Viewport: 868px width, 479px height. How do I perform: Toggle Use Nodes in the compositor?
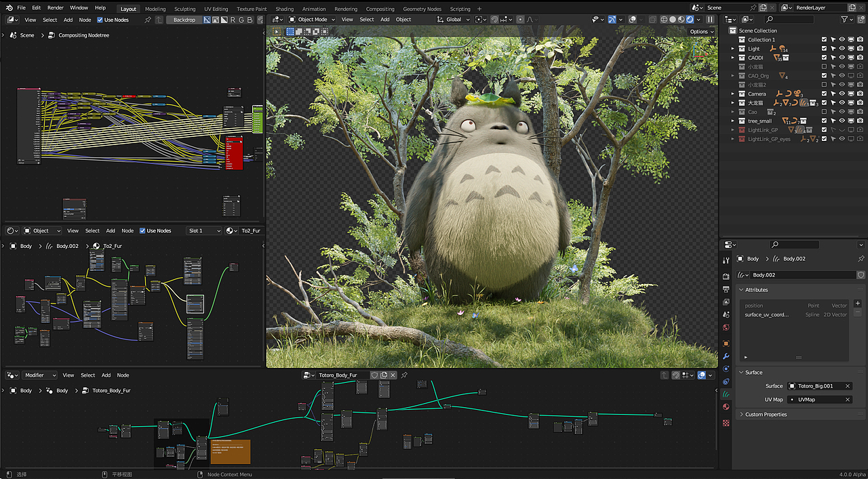coord(100,20)
